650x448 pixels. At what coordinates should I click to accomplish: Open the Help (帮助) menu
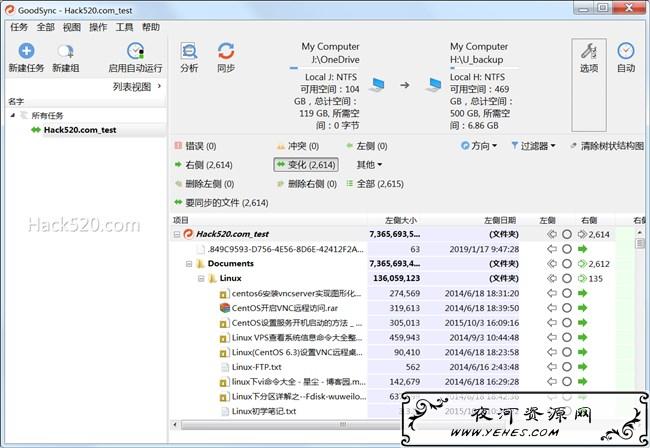150,27
